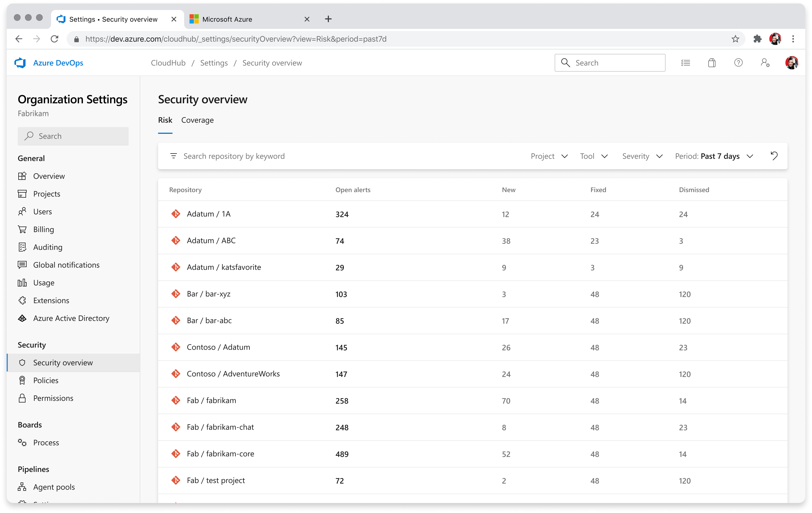Go to Settings breadcrumb link
The height and width of the screenshot is (513, 812).
(x=214, y=63)
